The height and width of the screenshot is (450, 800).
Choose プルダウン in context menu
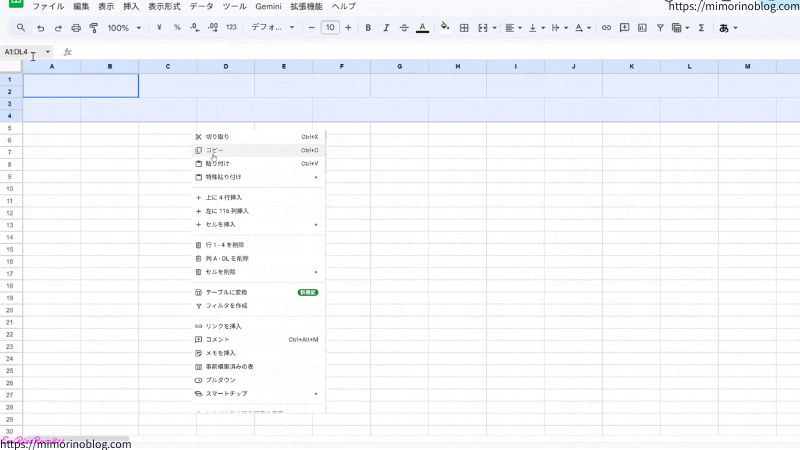(258, 380)
